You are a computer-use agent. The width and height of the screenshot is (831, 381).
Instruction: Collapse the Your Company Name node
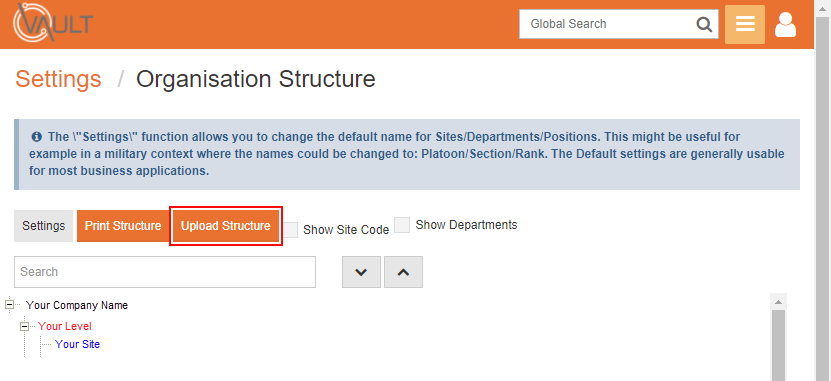pos(9,305)
